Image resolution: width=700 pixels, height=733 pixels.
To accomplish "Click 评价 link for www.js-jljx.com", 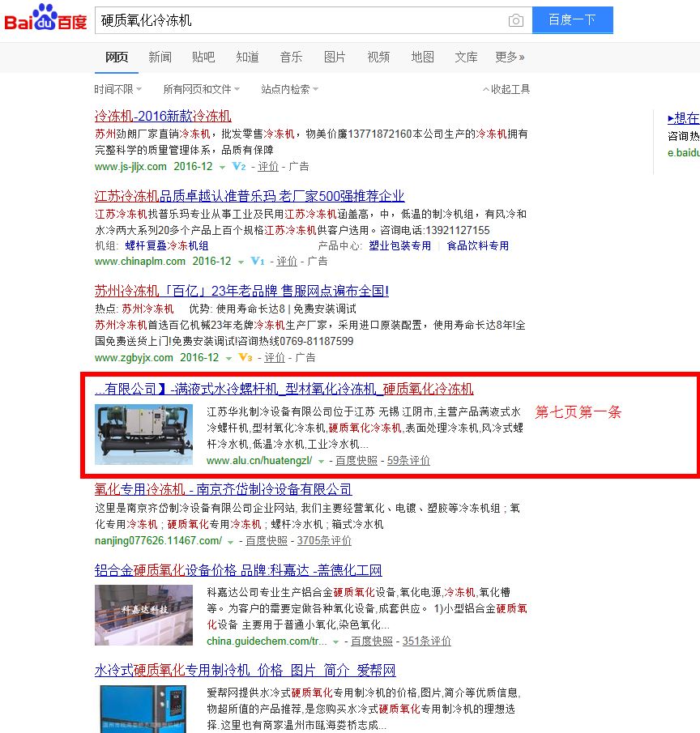I will pos(268,166).
